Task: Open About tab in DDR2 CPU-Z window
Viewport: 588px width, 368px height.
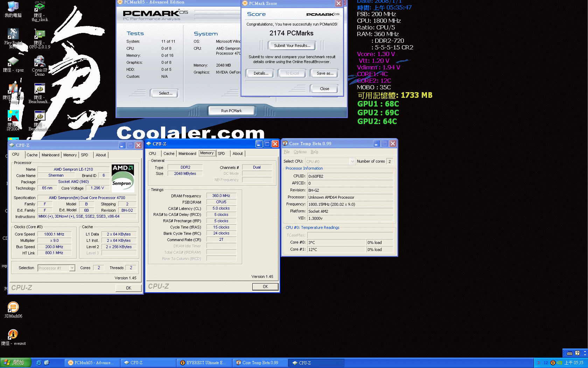Action: 238,154
